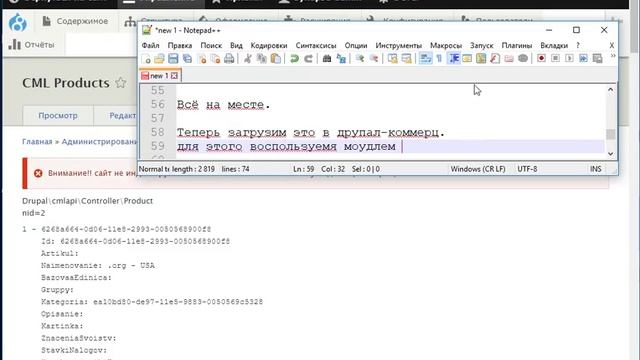
Task: Cut selection with the scissors icon
Action: coord(248,58)
